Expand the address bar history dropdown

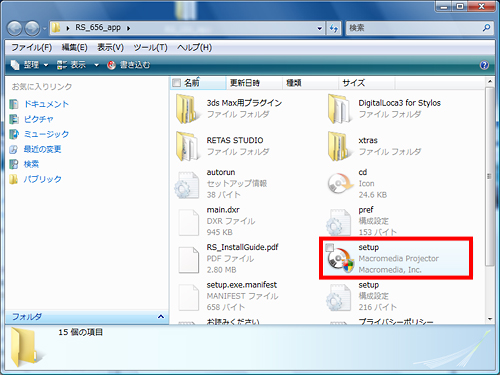pos(320,28)
